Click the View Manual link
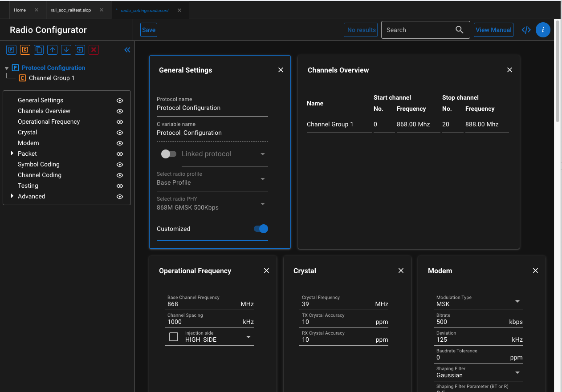This screenshot has width=562, height=392. (493, 30)
